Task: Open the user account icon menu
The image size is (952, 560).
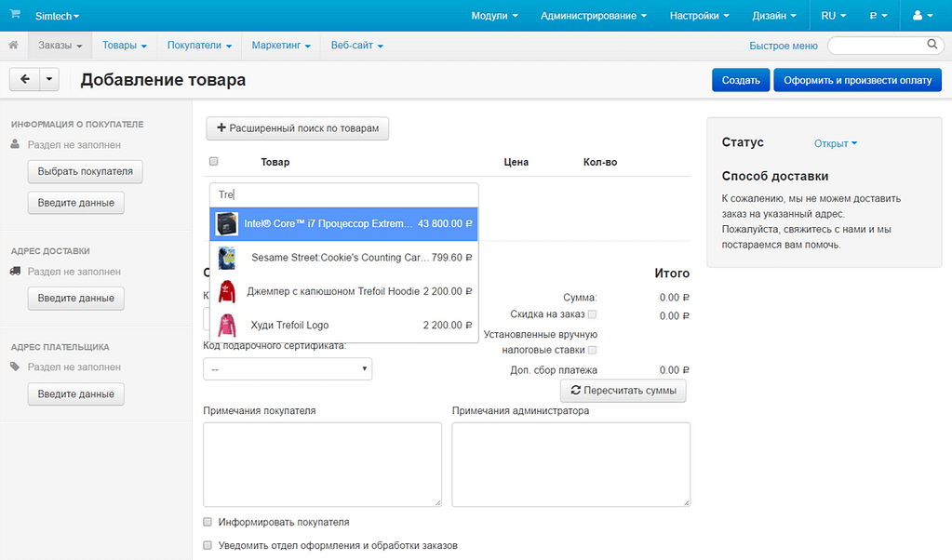Action: [923, 16]
